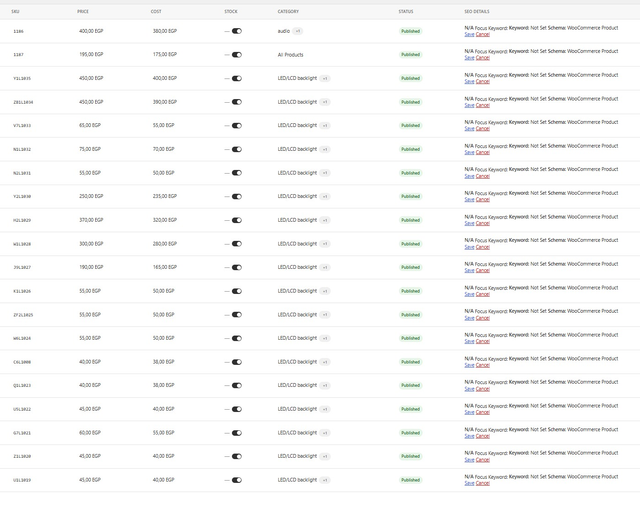Toggle stock switch in the 370,00 EGP row
Image resolution: width=640 pixels, height=506 pixels.
[237, 220]
